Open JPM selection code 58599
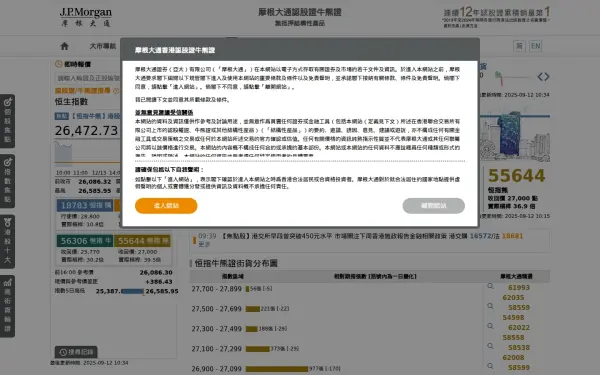This screenshot has height=375, width=600. click(x=519, y=367)
